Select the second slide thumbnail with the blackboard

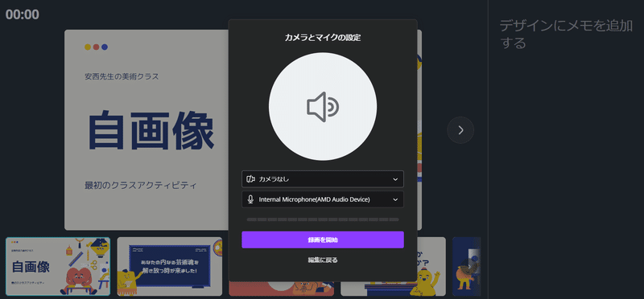(x=170, y=267)
